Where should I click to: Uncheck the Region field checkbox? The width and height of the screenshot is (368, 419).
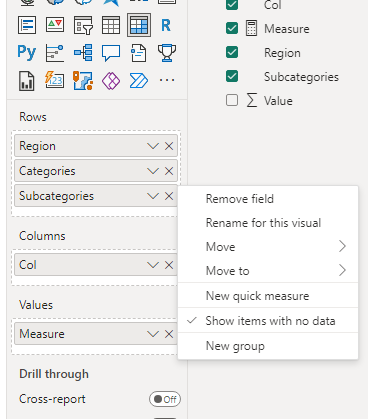[x=232, y=52]
